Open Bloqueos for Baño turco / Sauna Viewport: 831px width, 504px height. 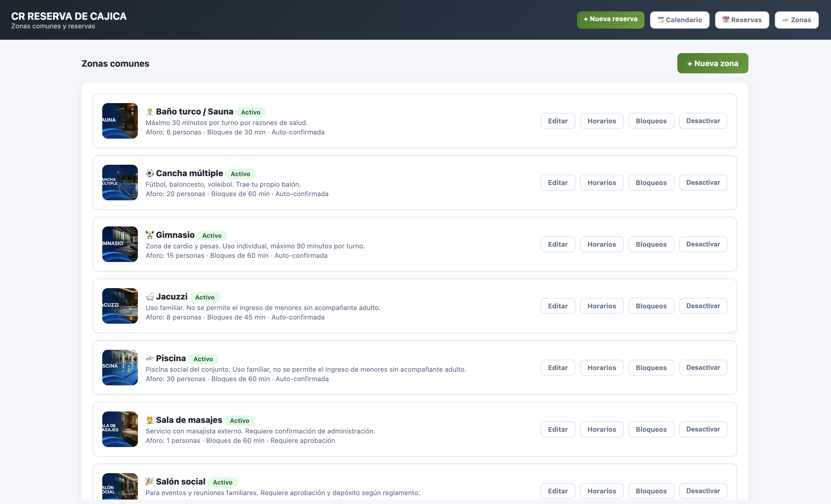(x=651, y=121)
